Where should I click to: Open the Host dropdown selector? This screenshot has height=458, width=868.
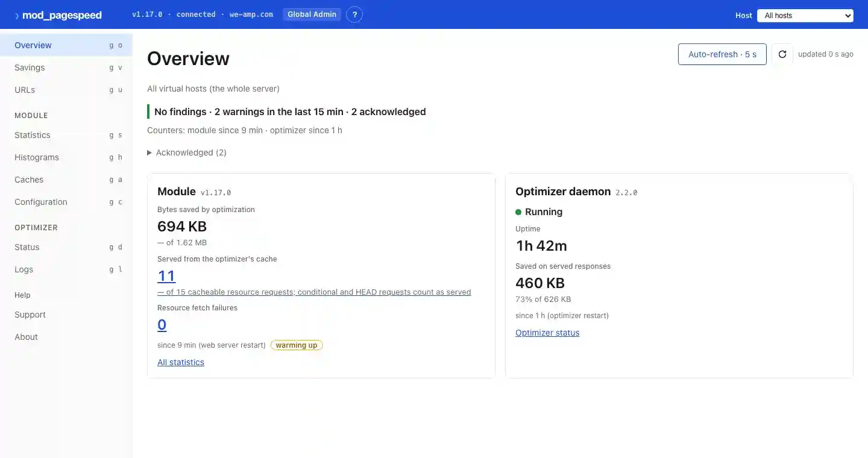805,16
